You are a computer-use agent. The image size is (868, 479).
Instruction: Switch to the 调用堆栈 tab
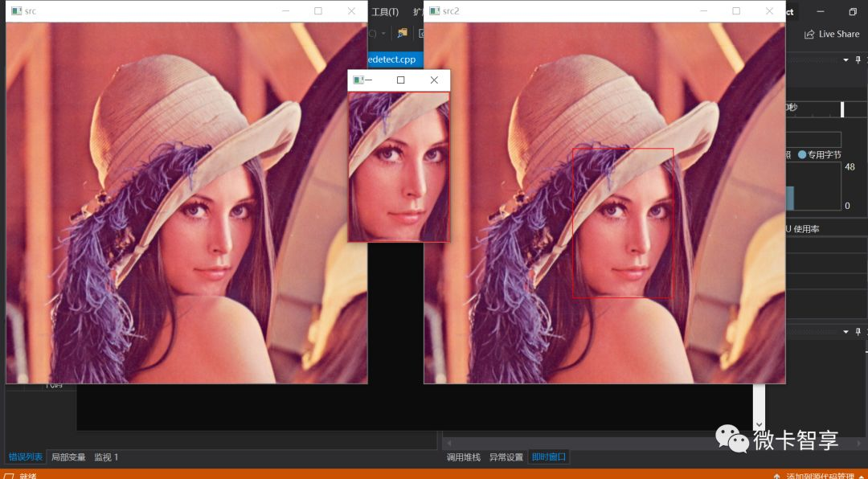pyautogui.click(x=464, y=456)
